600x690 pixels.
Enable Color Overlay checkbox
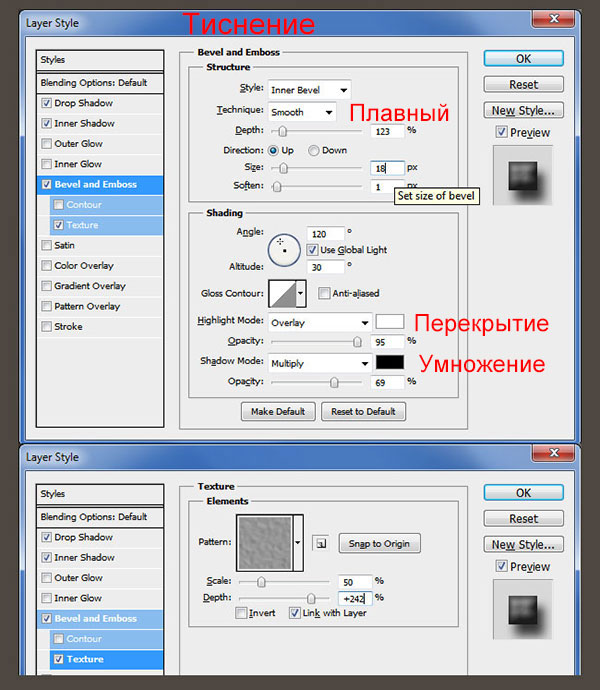point(46,265)
